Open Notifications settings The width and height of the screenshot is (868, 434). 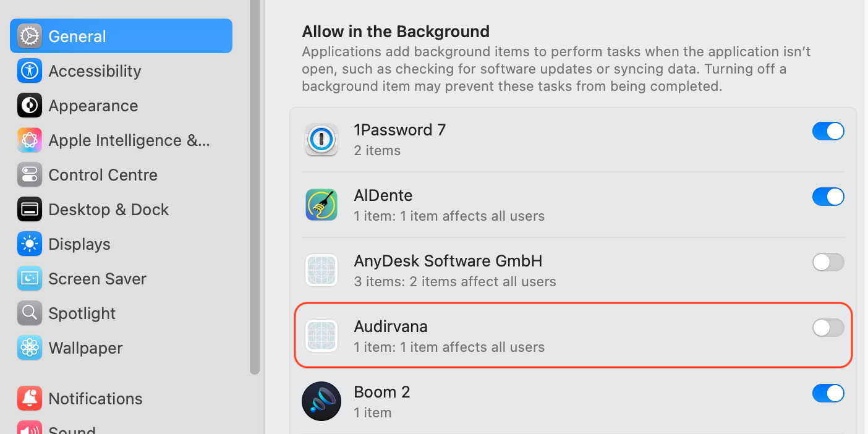pos(95,399)
